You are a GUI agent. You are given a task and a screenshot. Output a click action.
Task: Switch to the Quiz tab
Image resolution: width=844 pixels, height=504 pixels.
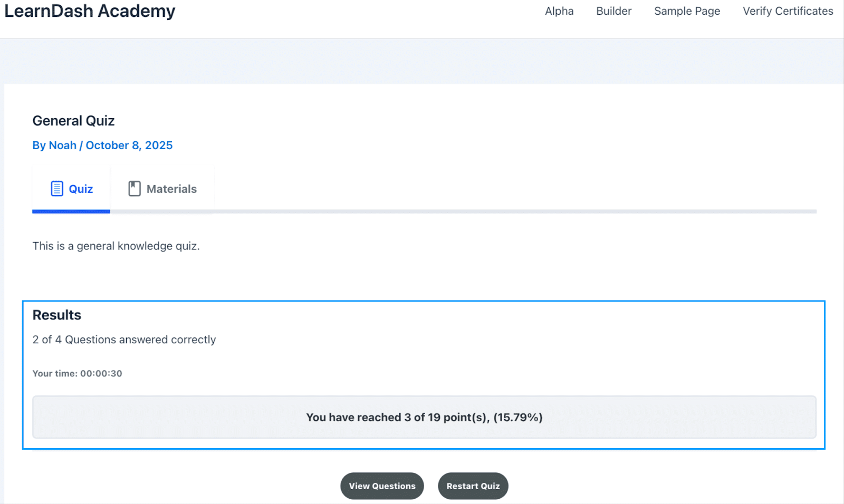click(x=71, y=189)
